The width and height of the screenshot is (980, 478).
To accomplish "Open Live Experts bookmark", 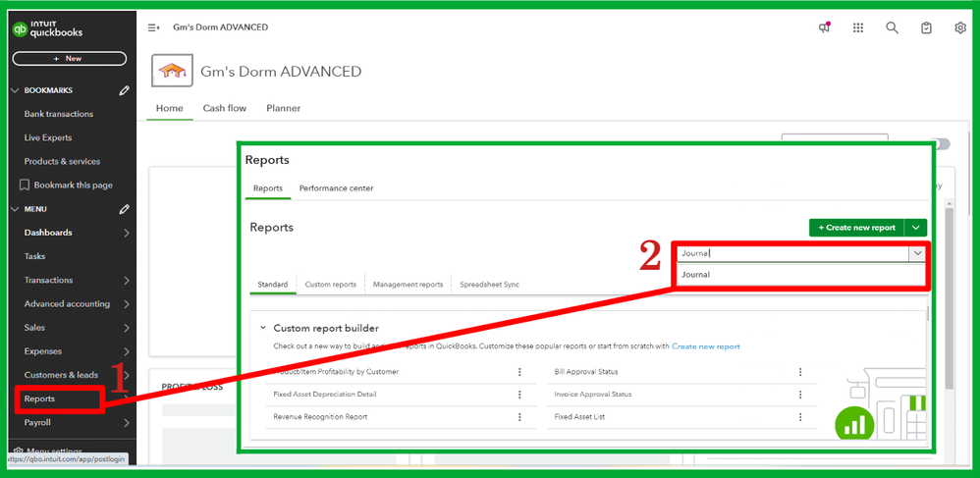I will 48,138.
